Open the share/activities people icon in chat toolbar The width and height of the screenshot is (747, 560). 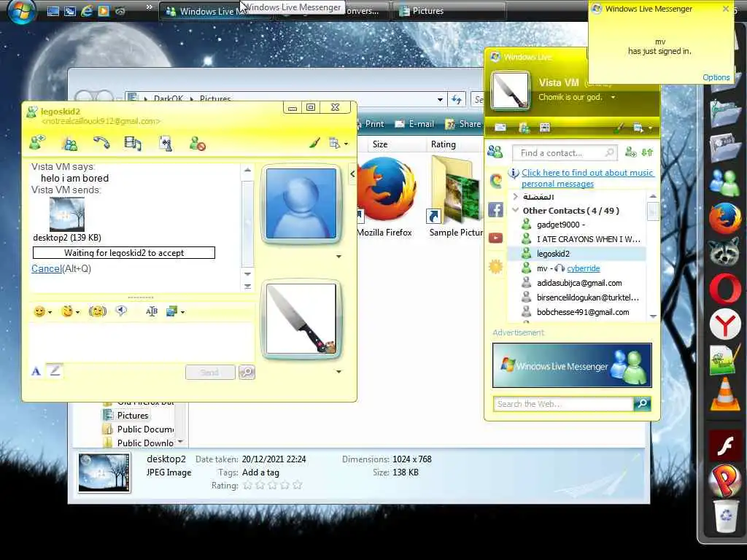[71, 144]
